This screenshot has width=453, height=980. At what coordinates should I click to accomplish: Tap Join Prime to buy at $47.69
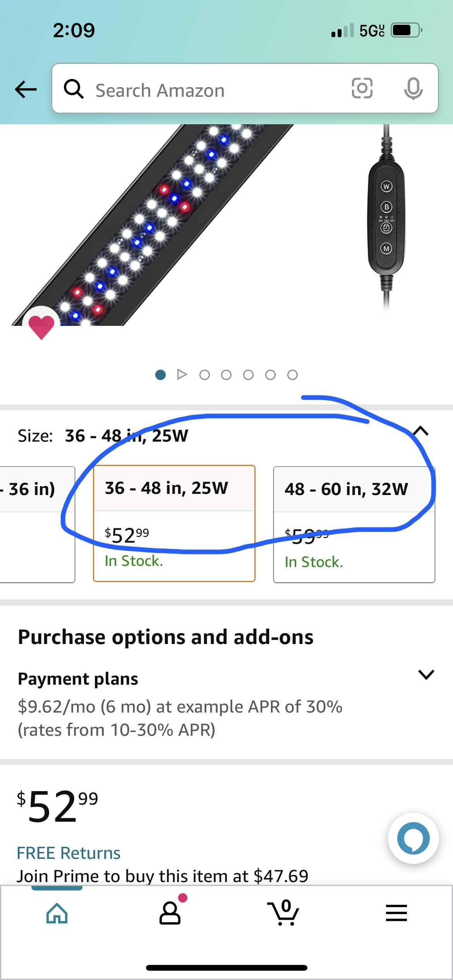(x=163, y=877)
